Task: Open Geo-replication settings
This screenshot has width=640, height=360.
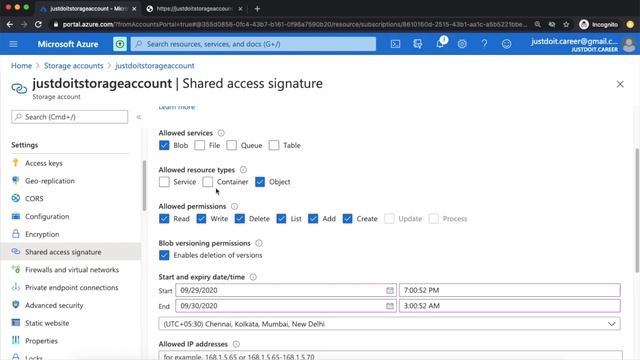Action: pyautogui.click(x=50, y=181)
